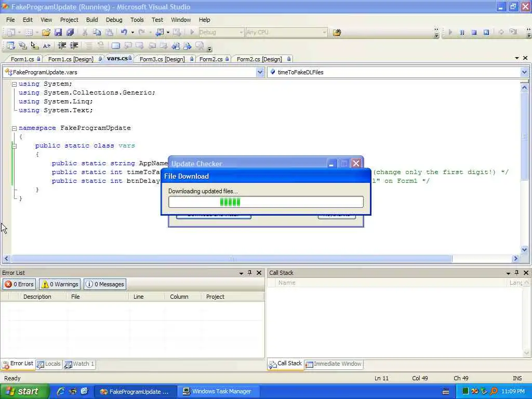Switch to the Immediate Window tab
Viewport: 532px width, 399px height.
tap(334, 364)
